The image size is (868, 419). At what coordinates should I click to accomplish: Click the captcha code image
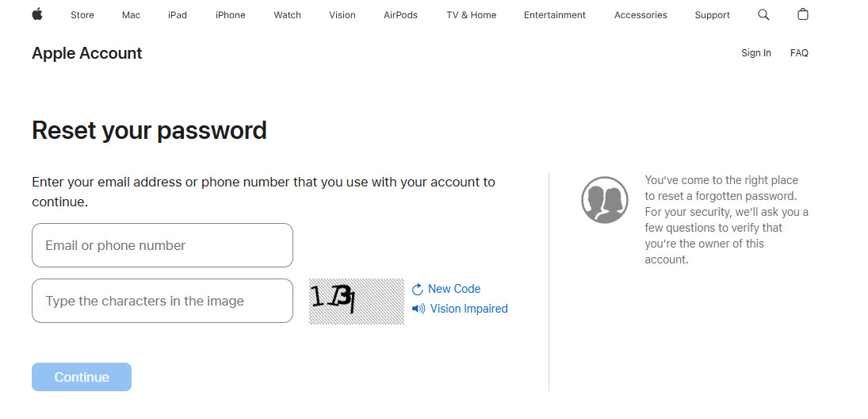pos(357,301)
